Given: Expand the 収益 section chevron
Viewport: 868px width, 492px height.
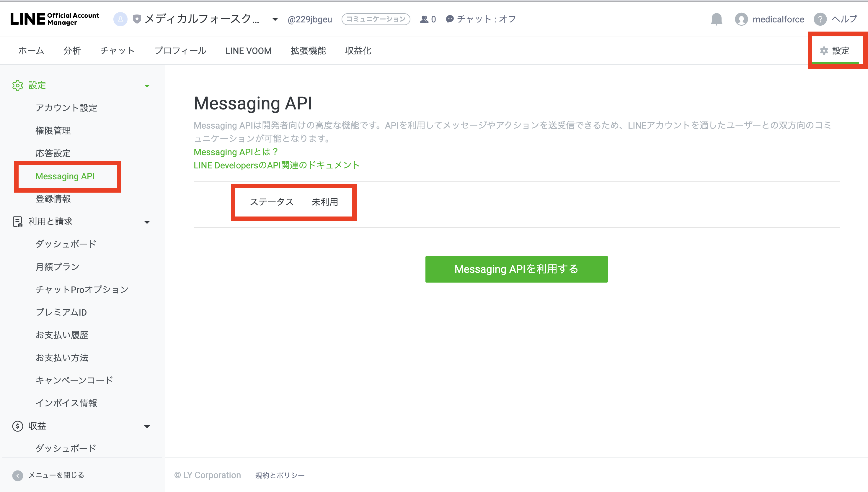Looking at the screenshot, I should click(147, 427).
